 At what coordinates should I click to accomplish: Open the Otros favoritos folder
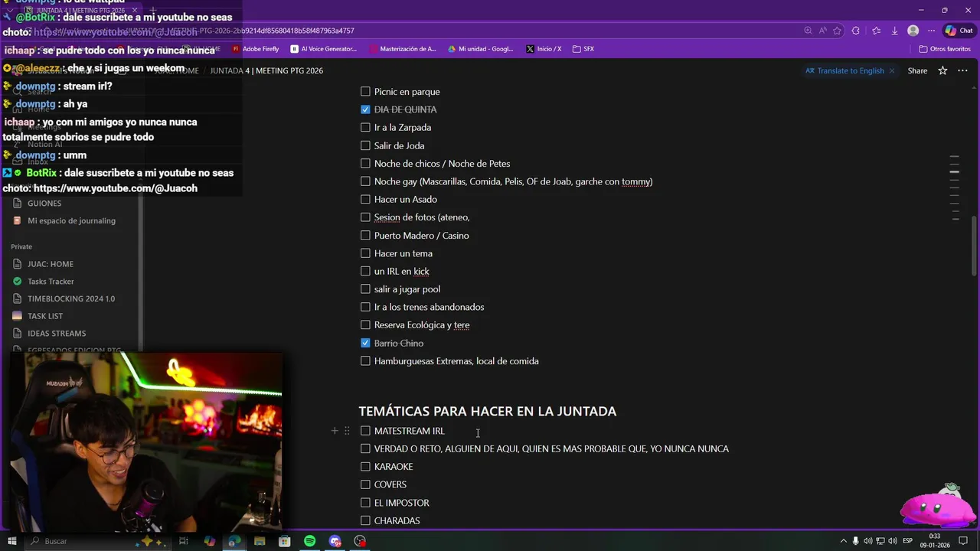click(x=945, y=49)
